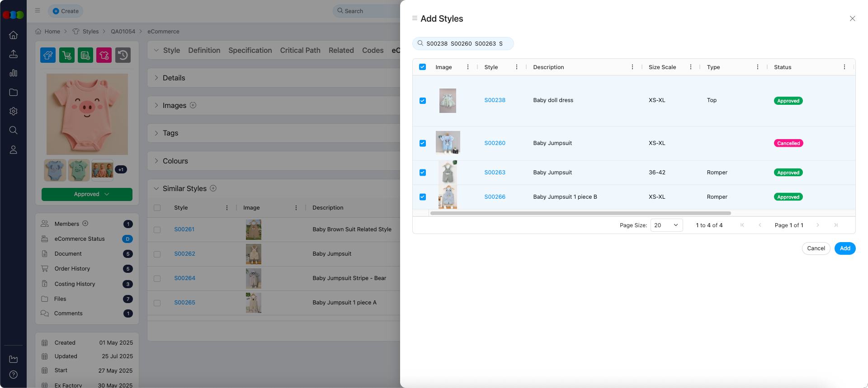868x388 pixels.
Task: Open the settings gear in sidebar
Action: 14,111
